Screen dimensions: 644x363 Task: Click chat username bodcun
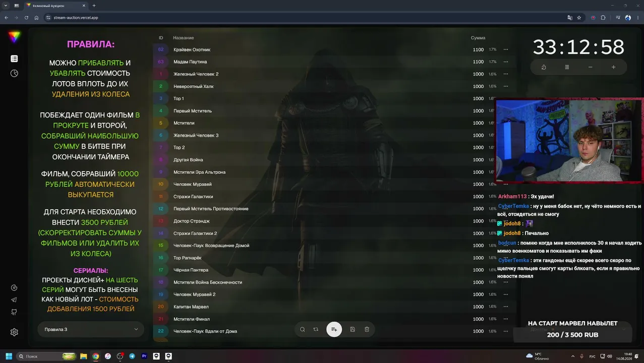pyautogui.click(x=507, y=243)
